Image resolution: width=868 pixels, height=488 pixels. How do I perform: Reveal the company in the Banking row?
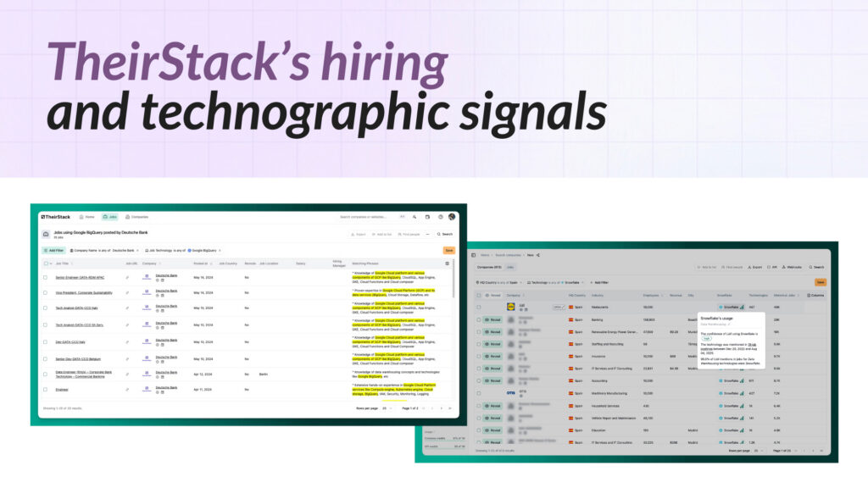coord(492,319)
